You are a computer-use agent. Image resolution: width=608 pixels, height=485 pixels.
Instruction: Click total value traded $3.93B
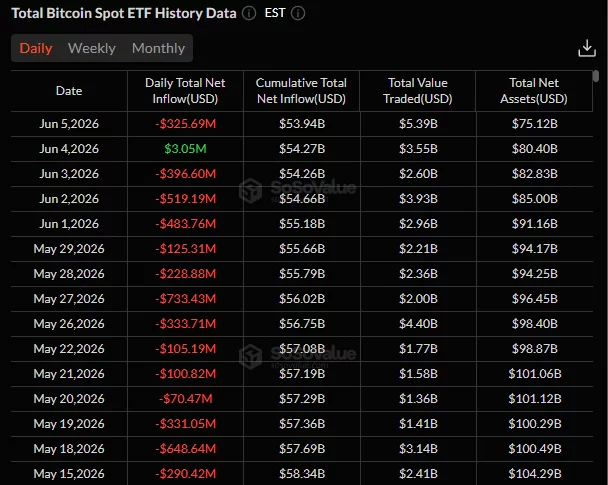pos(418,198)
